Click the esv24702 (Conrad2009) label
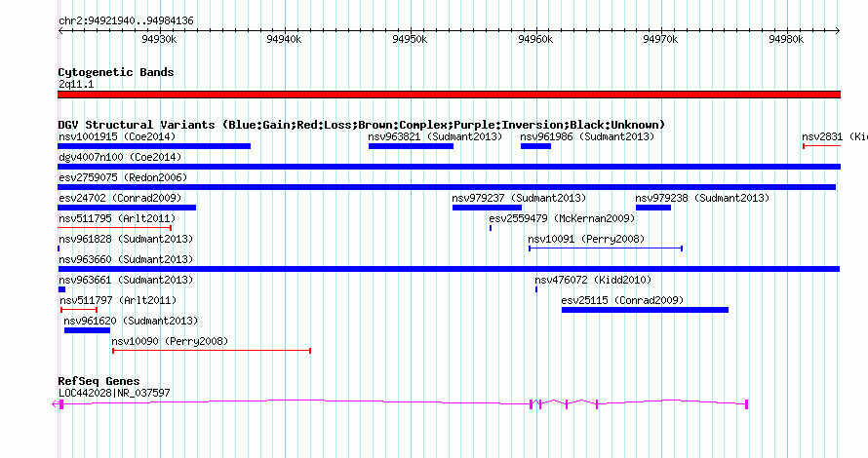This screenshot has height=458, width=868. coord(120,198)
